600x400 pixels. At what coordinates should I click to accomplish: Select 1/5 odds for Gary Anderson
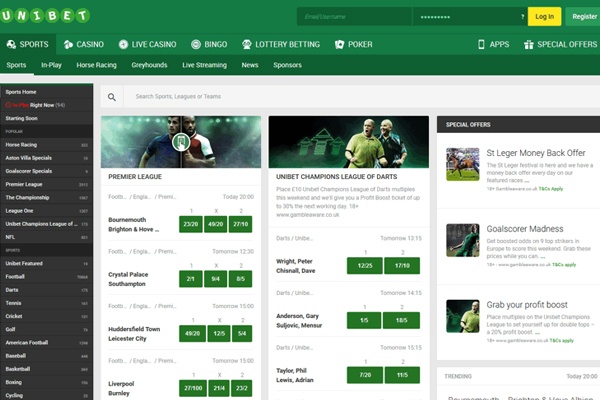[364, 320]
